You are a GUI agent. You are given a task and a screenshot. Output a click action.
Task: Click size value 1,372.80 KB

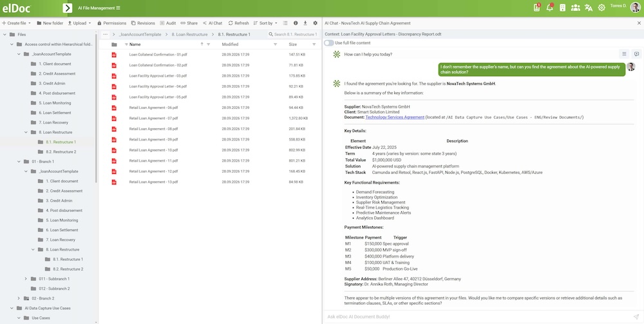pyautogui.click(x=298, y=119)
